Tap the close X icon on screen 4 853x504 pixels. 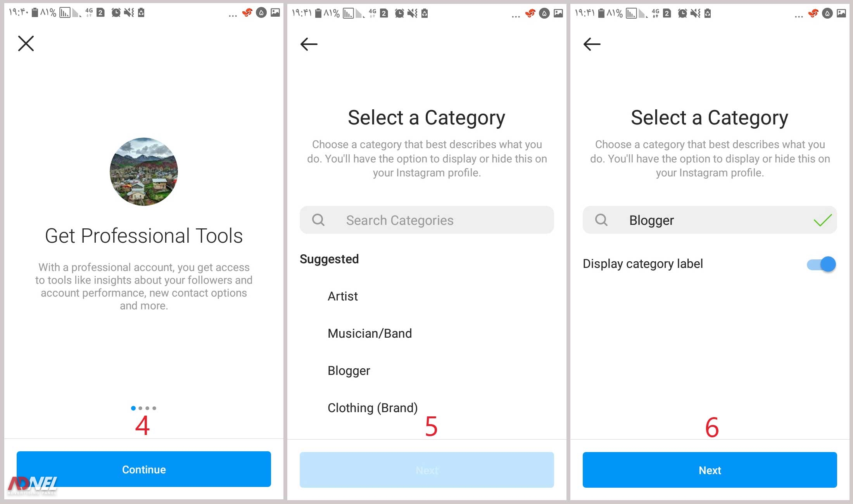pyautogui.click(x=26, y=43)
